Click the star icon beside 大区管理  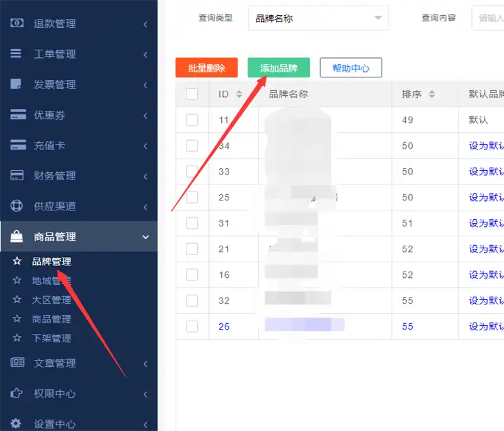click(x=17, y=299)
